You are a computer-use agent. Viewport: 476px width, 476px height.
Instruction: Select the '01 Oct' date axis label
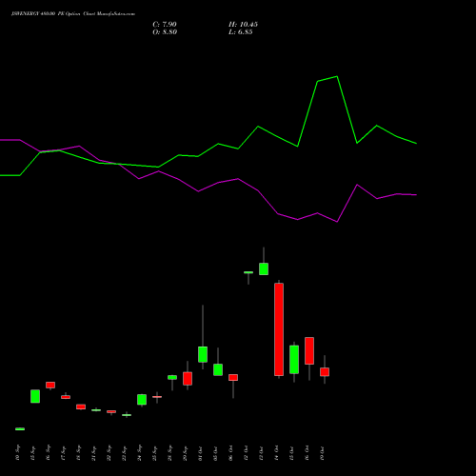point(200,453)
